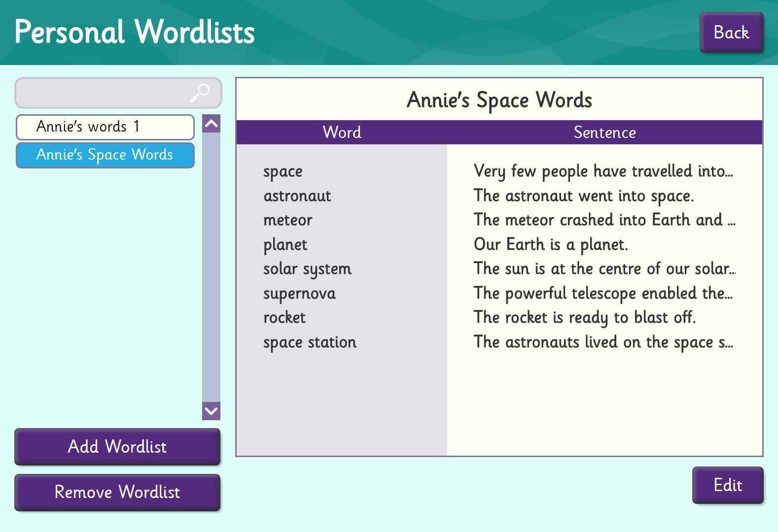Screen dimensions: 778x532
Task: Click the Remove Wordlist button
Action: tap(117, 492)
